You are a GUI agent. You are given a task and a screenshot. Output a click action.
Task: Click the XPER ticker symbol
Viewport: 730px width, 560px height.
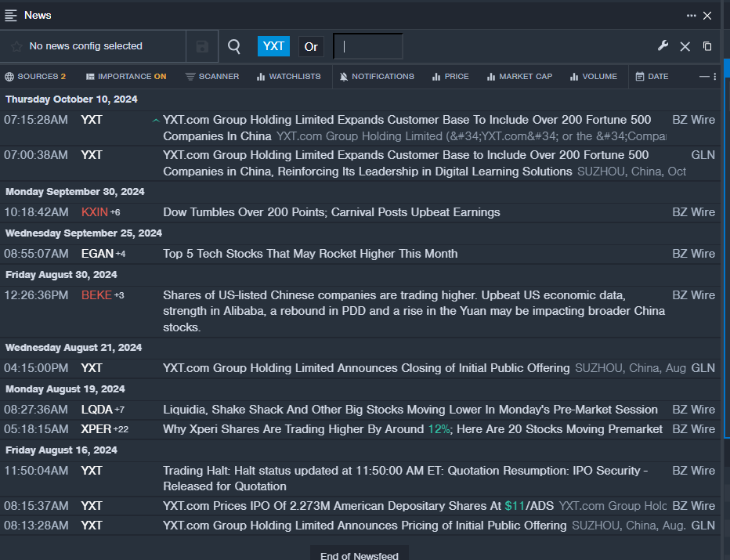click(x=96, y=429)
